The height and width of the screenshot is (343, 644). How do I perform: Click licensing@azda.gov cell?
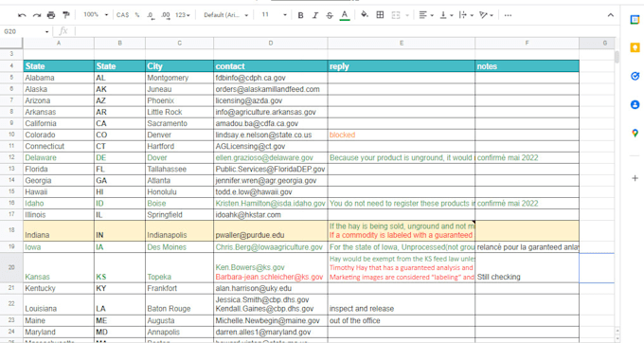pyautogui.click(x=270, y=100)
